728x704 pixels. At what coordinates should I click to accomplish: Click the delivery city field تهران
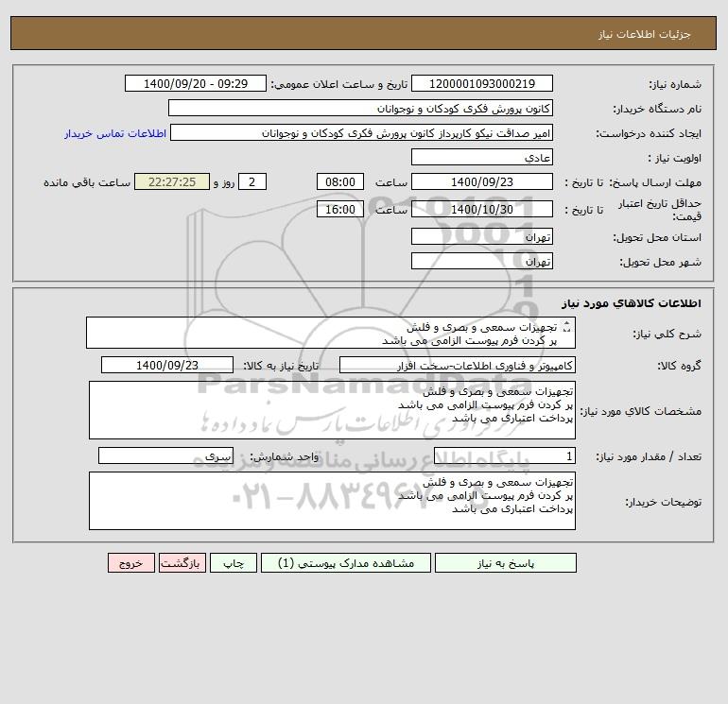(x=482, y=261)
